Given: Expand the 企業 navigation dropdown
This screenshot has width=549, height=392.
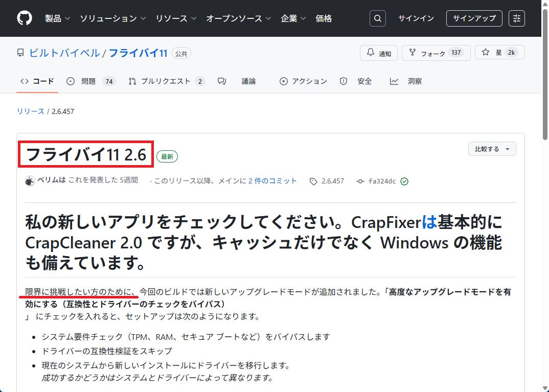Looking at the screenshot, I should coord(293,18).
